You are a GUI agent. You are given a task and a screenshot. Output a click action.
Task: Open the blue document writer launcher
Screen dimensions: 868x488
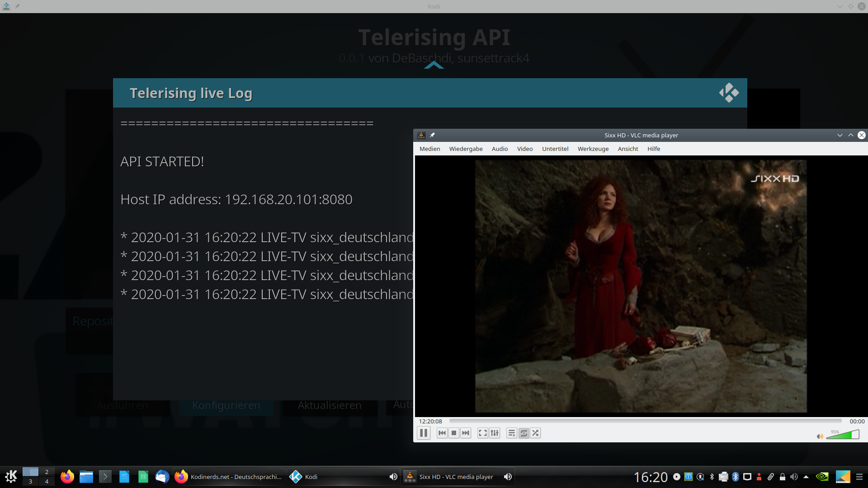(x=124, y=477)
